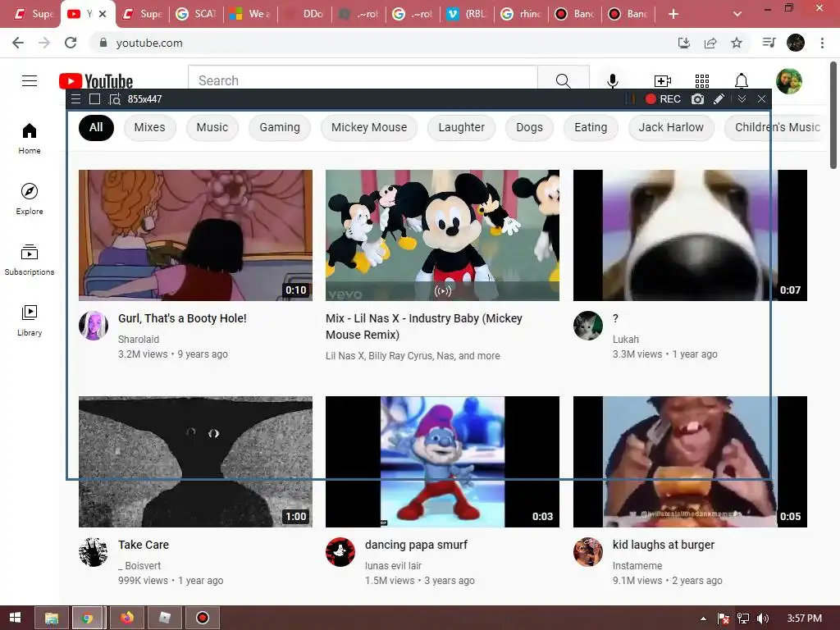Image resolution: width=840 pixels, height=630 pixels.
Task: Start recording with the REC button
Action: point(663,99)
